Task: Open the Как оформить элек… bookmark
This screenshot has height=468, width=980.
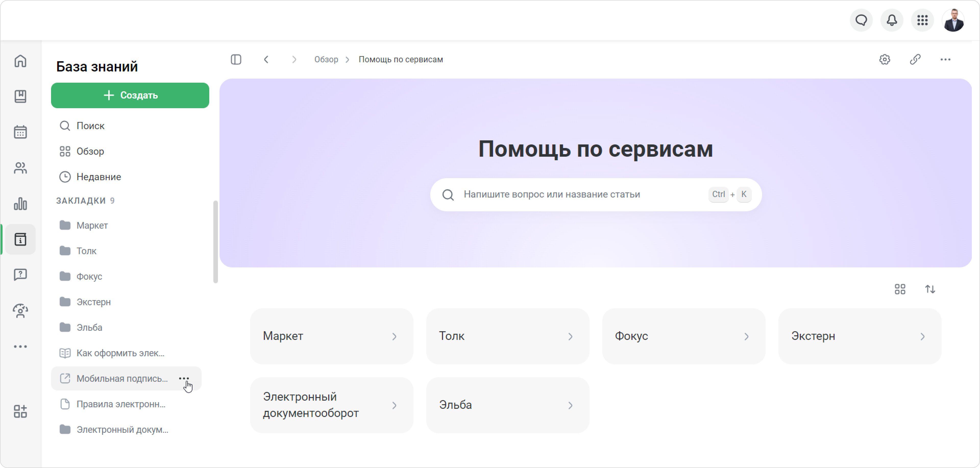Action: (x=126, y=353)
